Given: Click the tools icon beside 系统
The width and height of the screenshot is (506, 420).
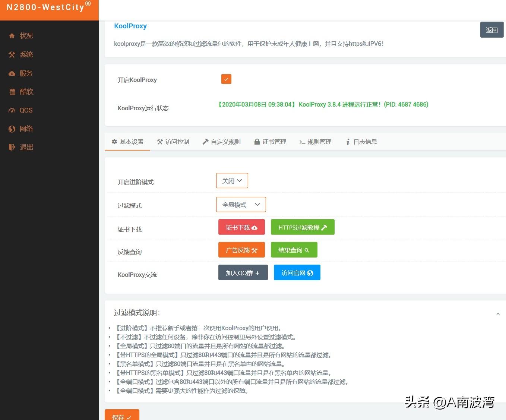Looking at the screenshot, I should click(12, 55).
